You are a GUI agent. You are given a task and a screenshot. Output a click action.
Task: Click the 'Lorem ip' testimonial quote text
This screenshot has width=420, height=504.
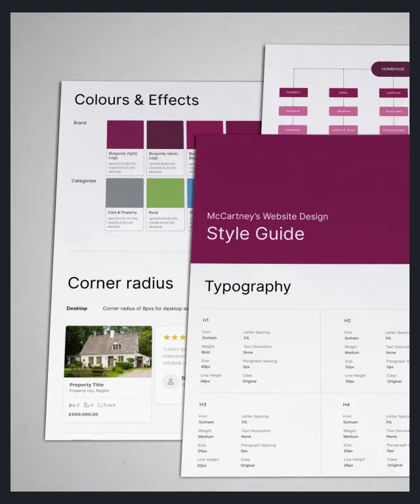click(175, 349)
